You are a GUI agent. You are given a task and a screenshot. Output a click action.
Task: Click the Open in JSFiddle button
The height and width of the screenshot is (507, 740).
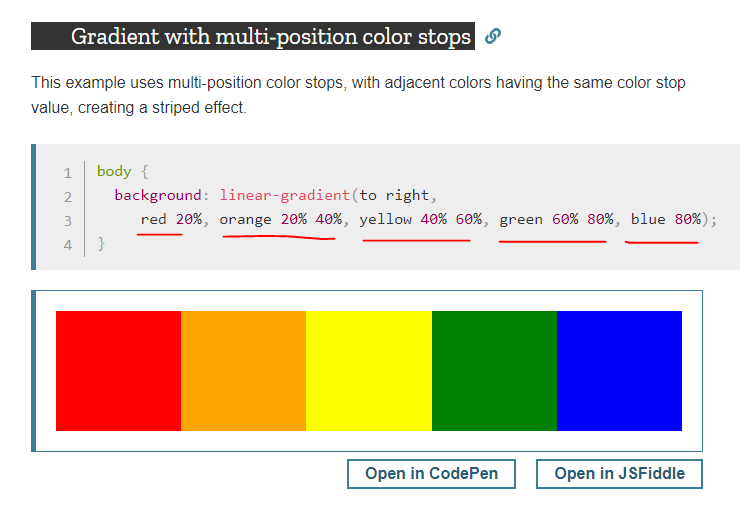pos(619,474)
